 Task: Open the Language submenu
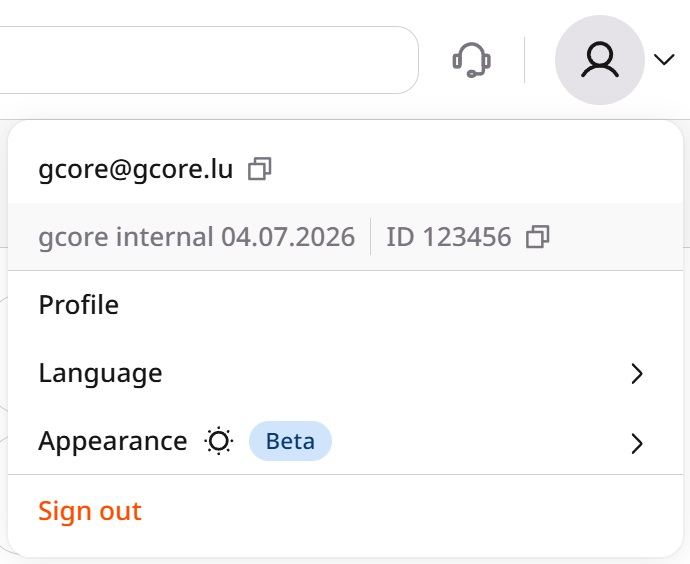[x=345, y=373]
